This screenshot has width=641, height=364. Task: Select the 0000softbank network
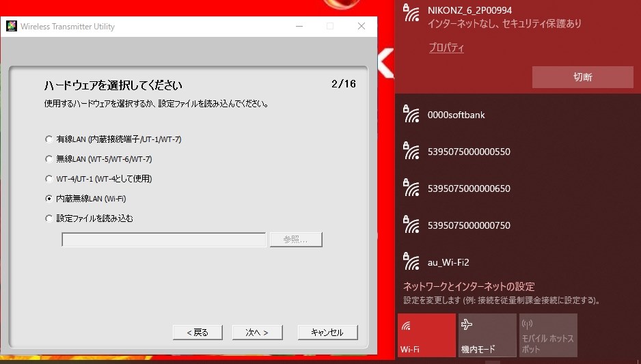click(x=517, y=115)
